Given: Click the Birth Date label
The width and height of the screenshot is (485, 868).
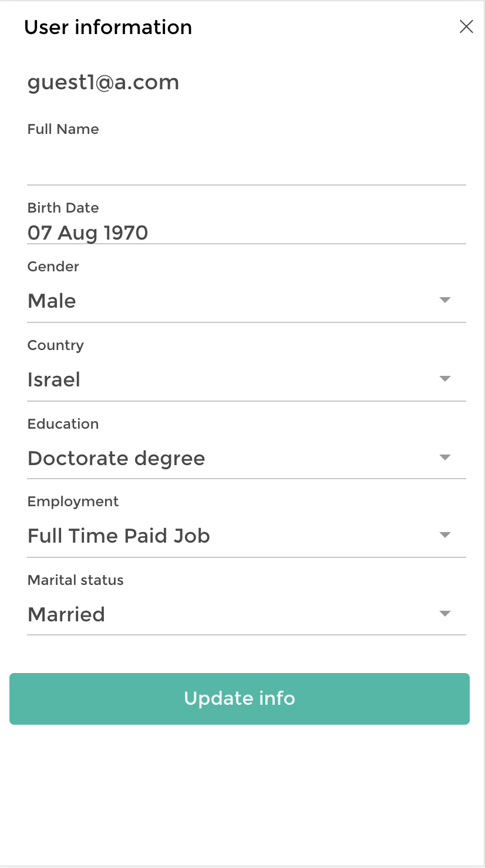Looking at the screenshot, I should [x=63, y=208].
